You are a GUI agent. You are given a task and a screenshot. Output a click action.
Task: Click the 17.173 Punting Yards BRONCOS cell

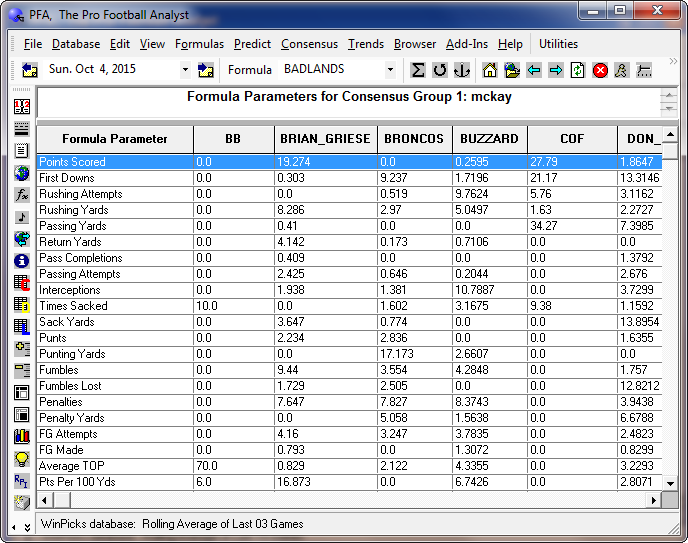coord(415,354)
